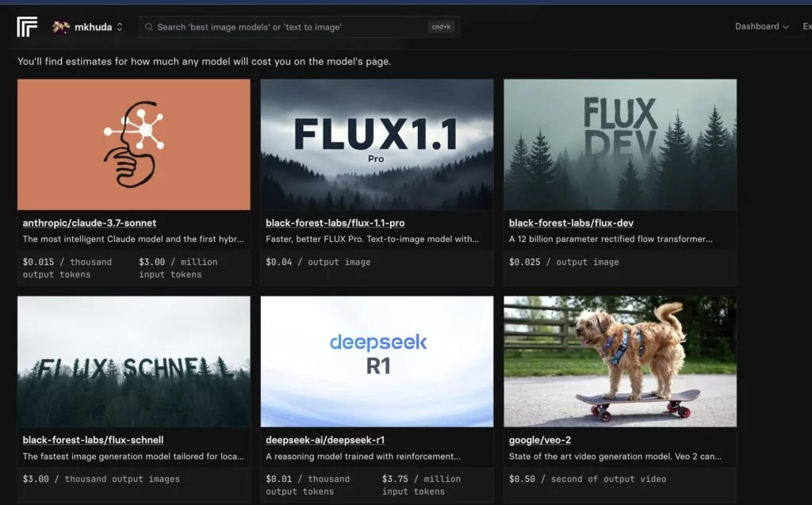The width and height of the screenshot is (812, 505).
Task: Go to black-forest-labs/flux-1.1-pro model page
Action: pyautogui.click(x=335, y=223)
